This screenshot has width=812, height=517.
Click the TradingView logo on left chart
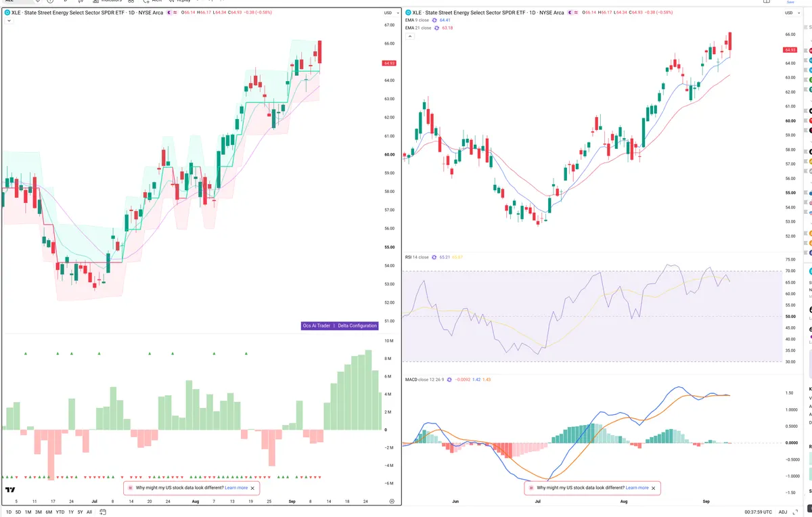10,489
